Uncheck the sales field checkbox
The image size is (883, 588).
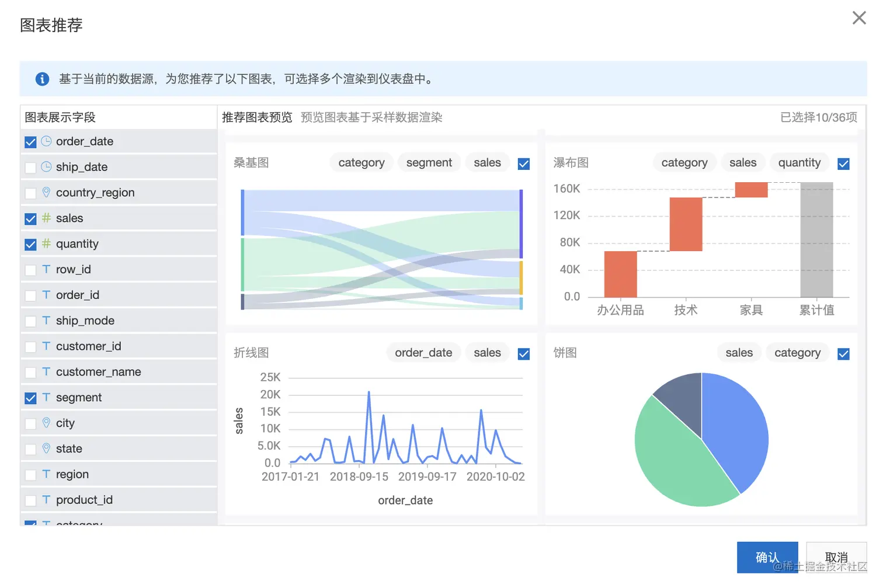coord(30,219)
